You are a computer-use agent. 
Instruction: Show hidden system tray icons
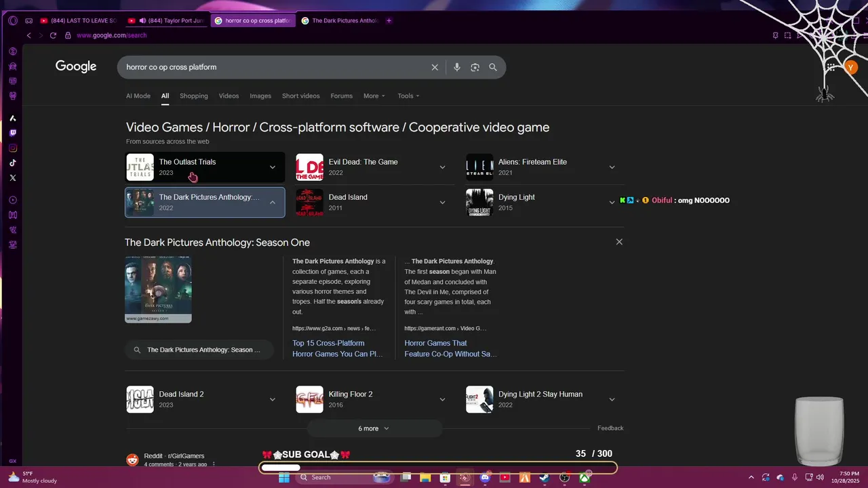point(752,477)
